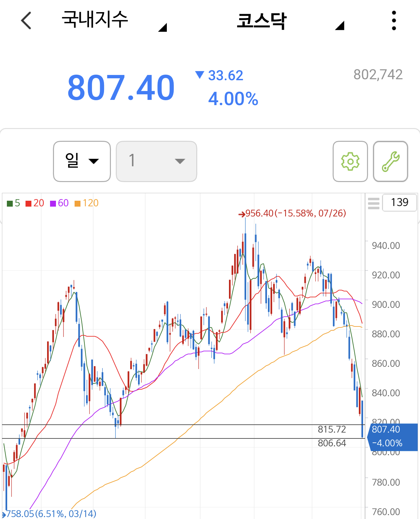
Task: Tap the volume figure 802,742
Action: (378, 75)
